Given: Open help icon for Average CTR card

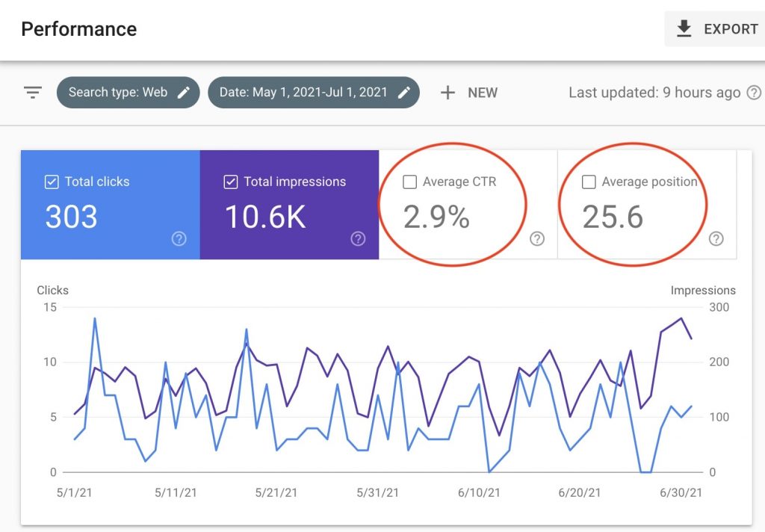Looking at the screenshot, I should (537, 238).
